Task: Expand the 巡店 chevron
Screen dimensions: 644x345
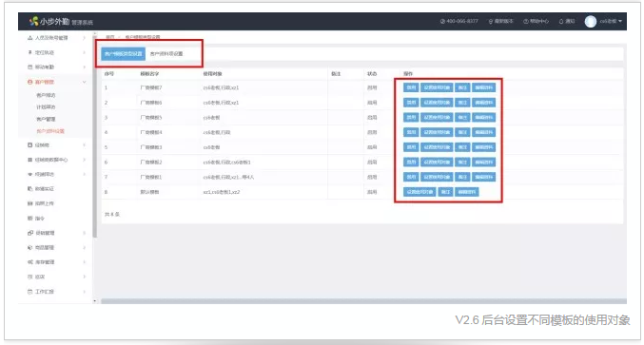Action: pyautogui.click(x=85, y=277)
